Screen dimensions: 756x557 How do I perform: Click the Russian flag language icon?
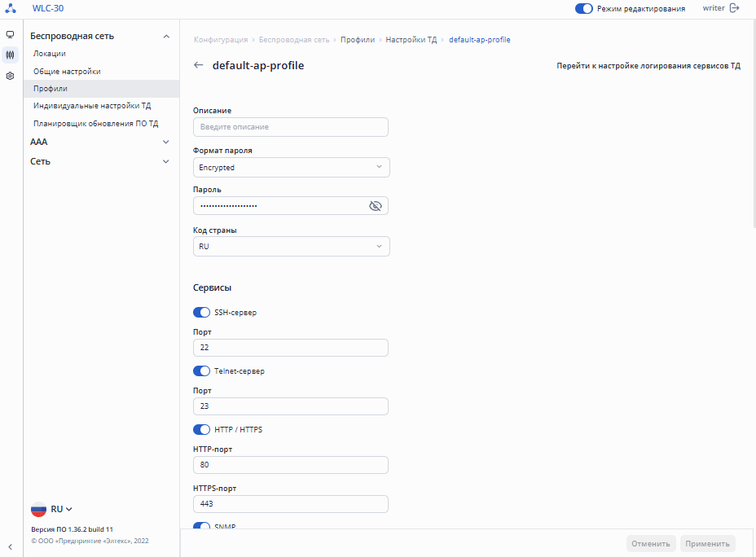[x=39, y=509]
